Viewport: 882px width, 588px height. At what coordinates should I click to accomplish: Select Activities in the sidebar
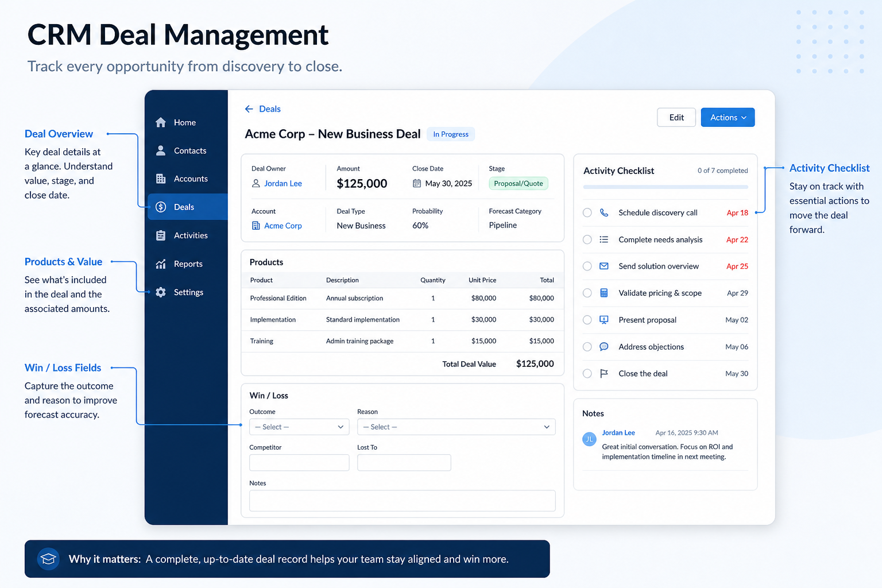click(x=187, y=235)
